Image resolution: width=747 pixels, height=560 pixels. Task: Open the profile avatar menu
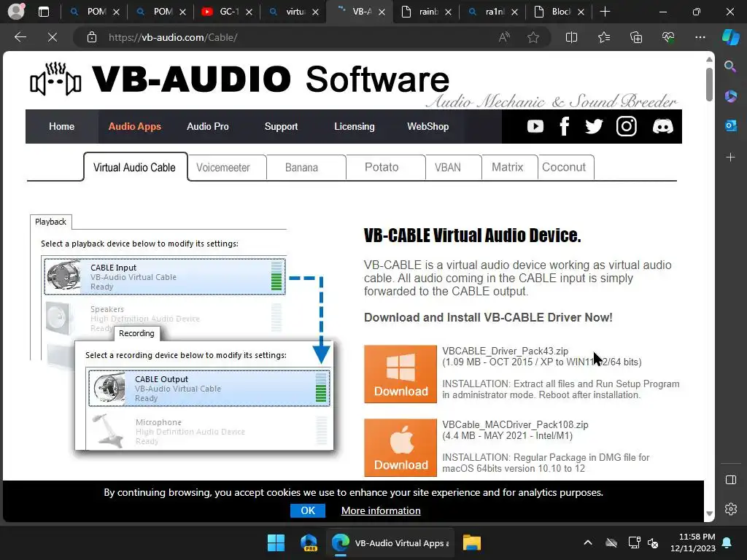click(16, 12)
